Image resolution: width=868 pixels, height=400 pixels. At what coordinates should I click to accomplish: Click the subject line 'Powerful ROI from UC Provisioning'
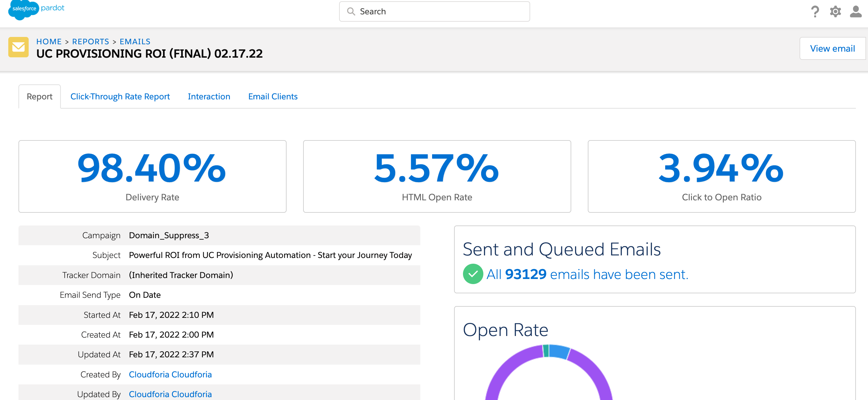click(270, 255)
